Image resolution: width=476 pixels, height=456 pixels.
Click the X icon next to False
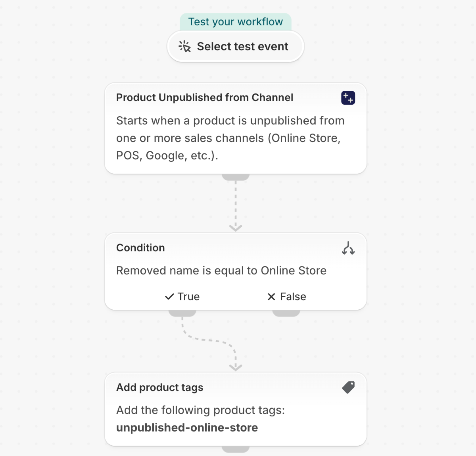(x=271, y=297)
